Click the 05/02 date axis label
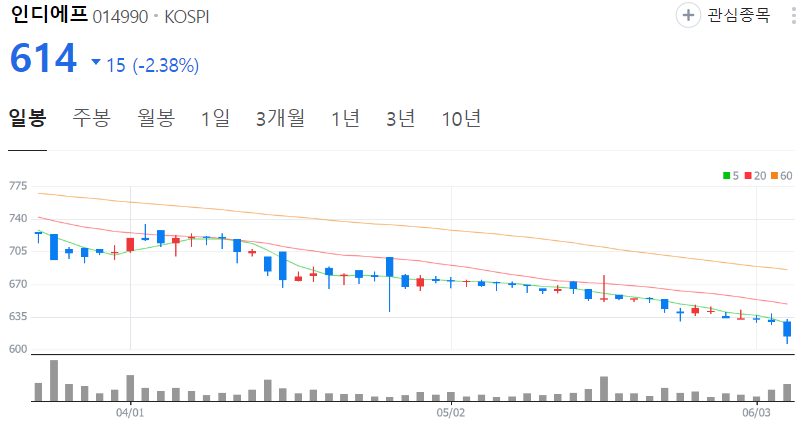 point(451,413)
